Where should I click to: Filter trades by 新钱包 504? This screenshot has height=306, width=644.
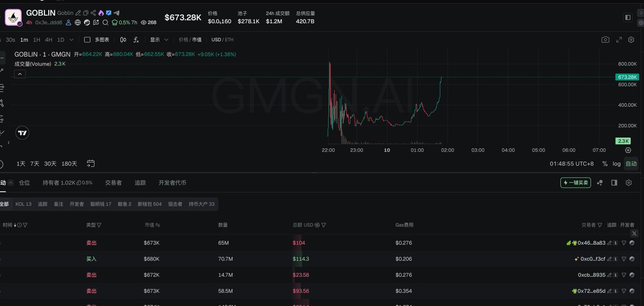(150, 204)
